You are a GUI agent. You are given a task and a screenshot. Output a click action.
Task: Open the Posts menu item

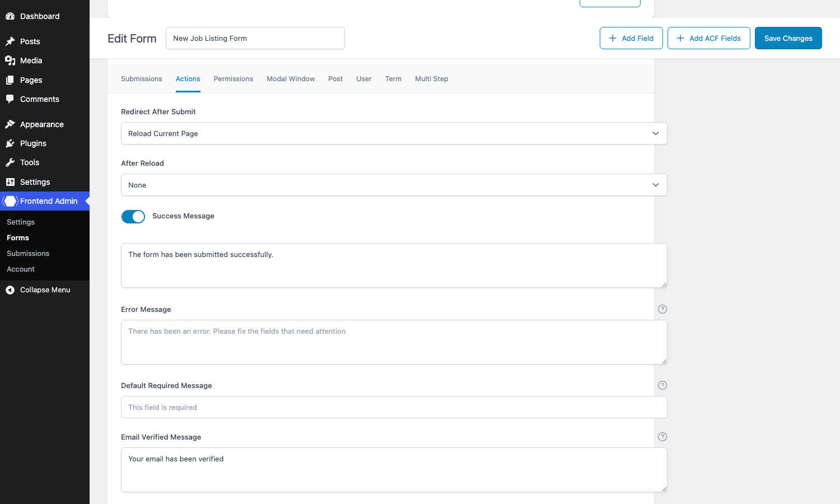[x=45, y=41]
